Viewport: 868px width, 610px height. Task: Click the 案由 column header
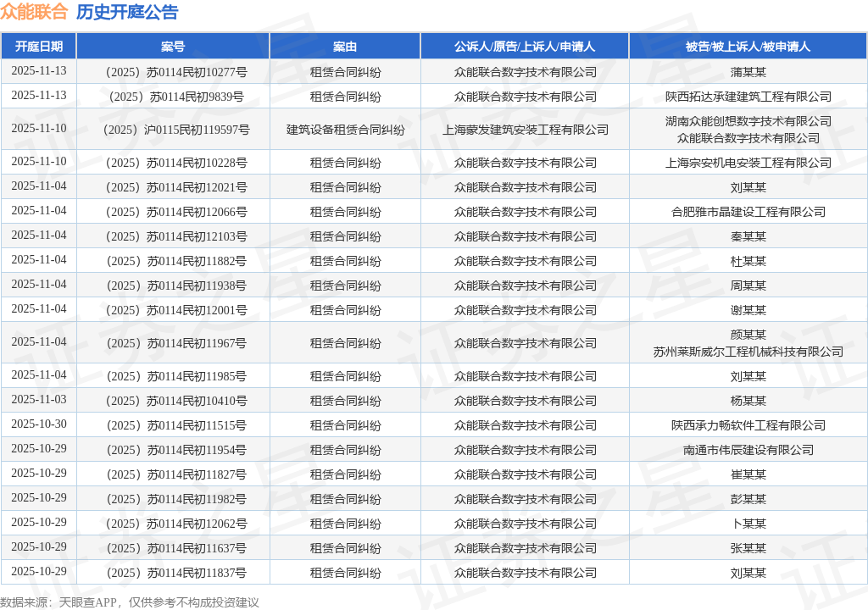345,47
